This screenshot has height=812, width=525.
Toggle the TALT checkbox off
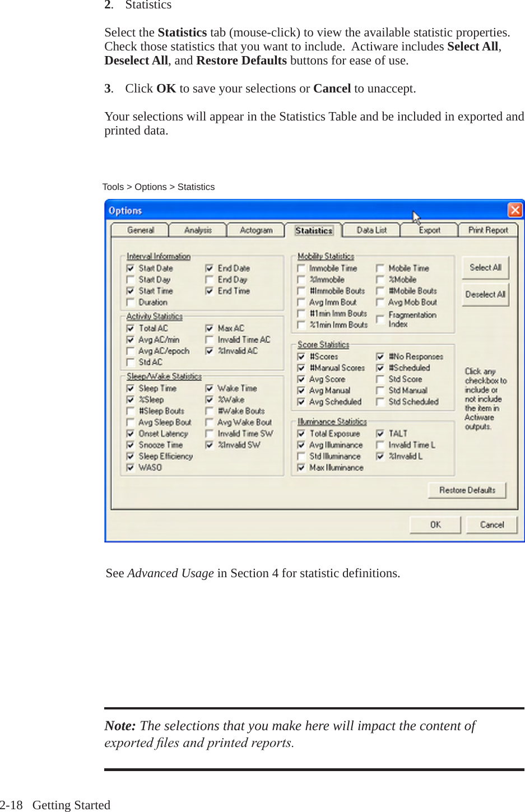pyautogui.click(x=380, y=433)
